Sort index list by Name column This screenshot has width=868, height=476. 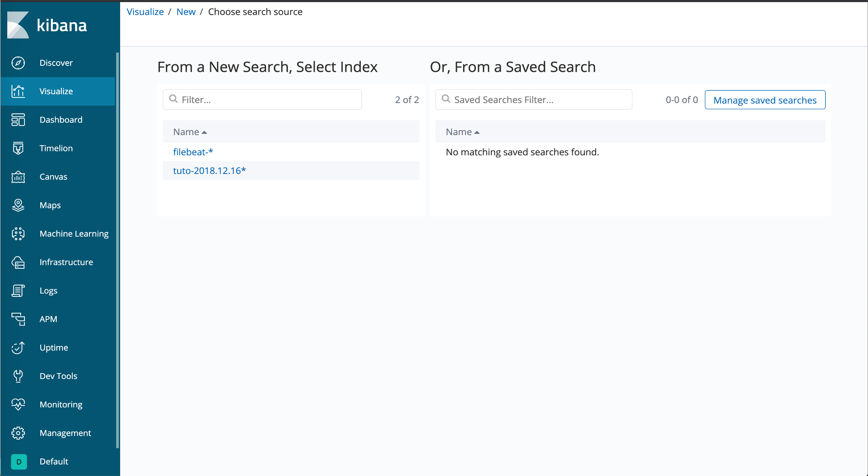[190, 132]
